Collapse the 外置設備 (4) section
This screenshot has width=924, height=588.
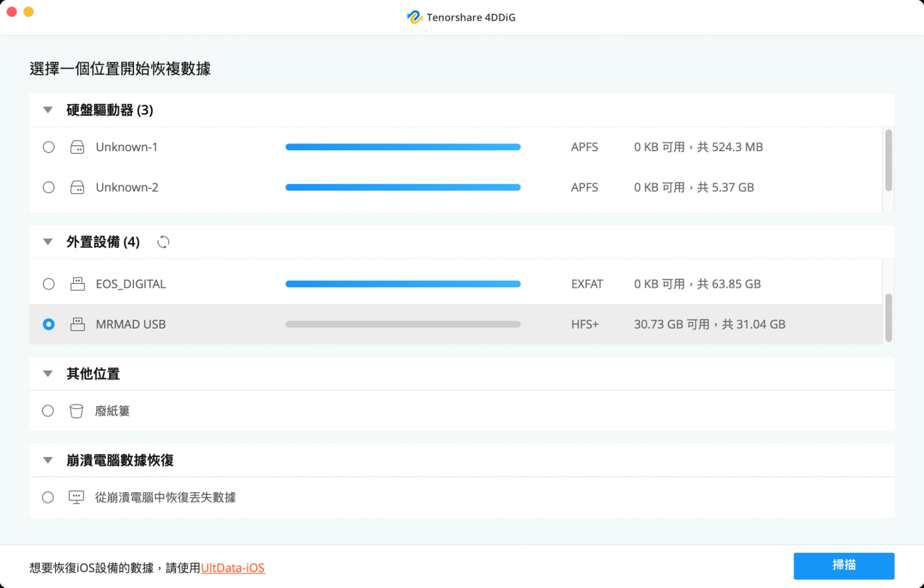(x=48, y=242)
